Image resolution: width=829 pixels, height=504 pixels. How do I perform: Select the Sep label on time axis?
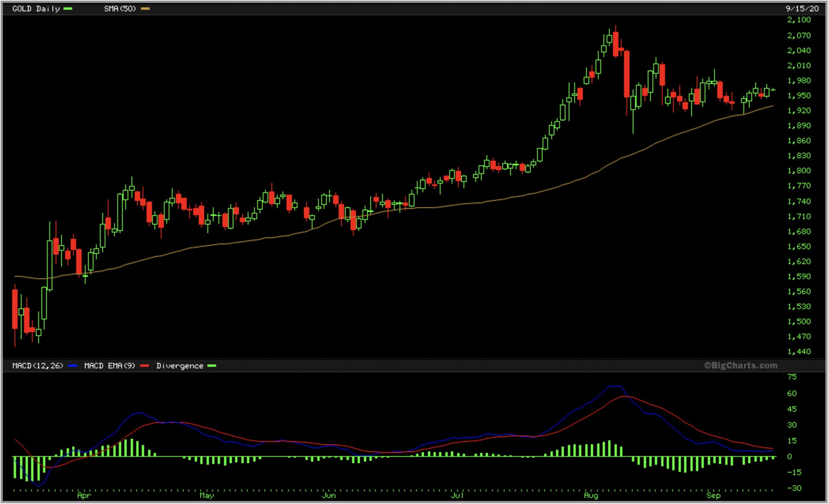tap(713, 496)
